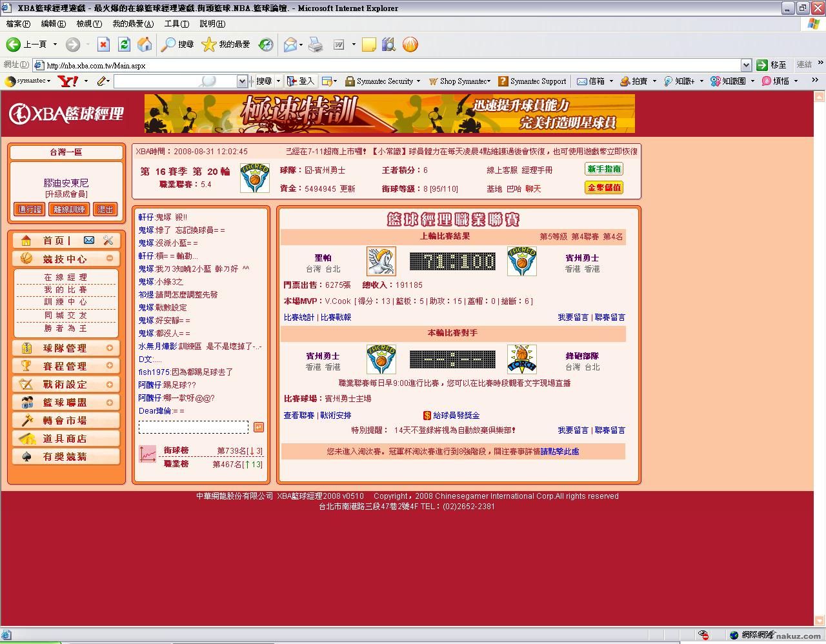Click the print icon in IE toolbar
The width and height of the screenshot is (826, 644).
pos(316,45)
